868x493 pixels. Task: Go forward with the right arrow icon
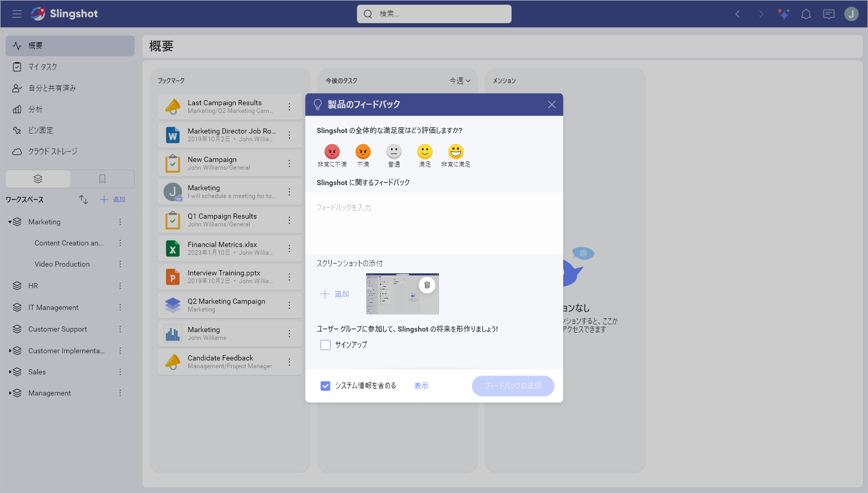pyautogui.click(x=761, y=14)
